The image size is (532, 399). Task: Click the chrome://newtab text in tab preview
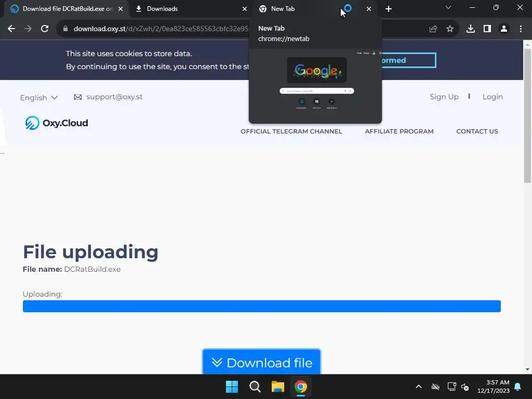284,38
